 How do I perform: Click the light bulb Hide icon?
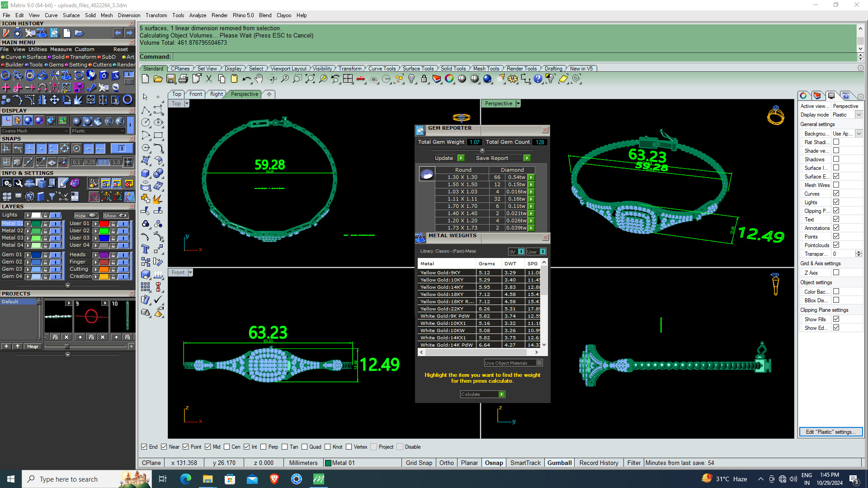(x=411, y=79)
